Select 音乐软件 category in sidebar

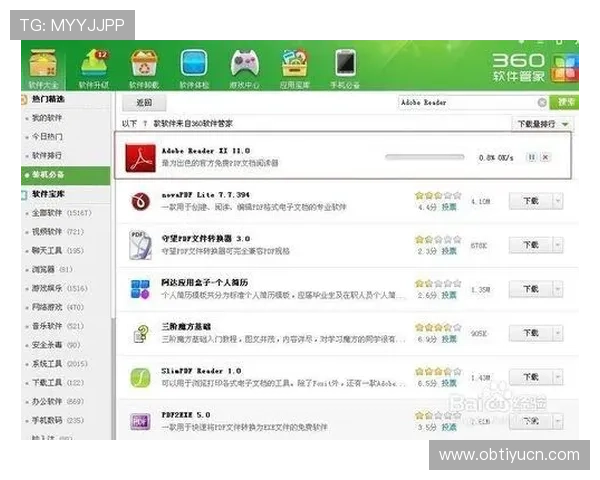[x=58, y=326]
